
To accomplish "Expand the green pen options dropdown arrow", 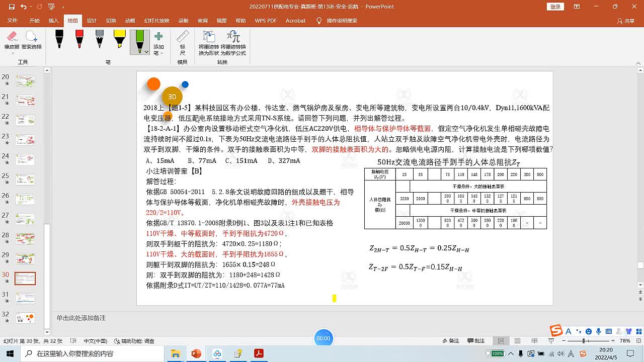I will click(x=146, y=51).
